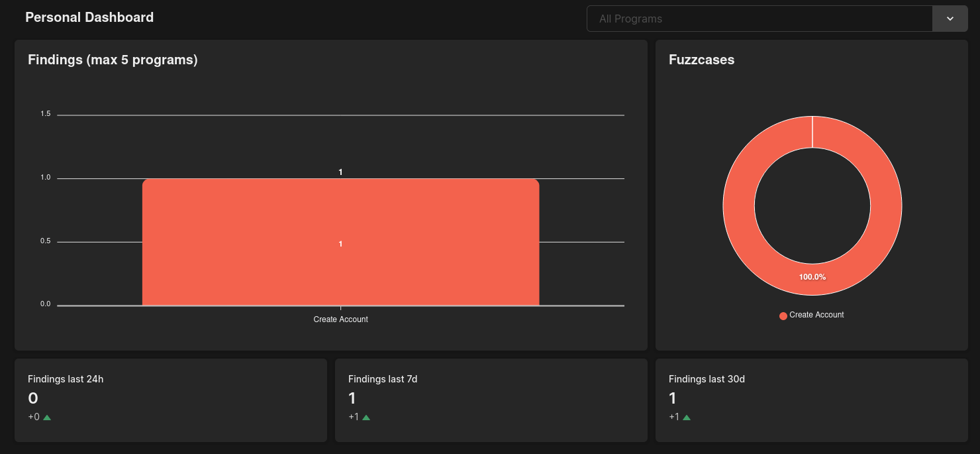This screenshot has height=454, width=980.
Task: Click Create Account x-axis label
Action: coord(340,319)
